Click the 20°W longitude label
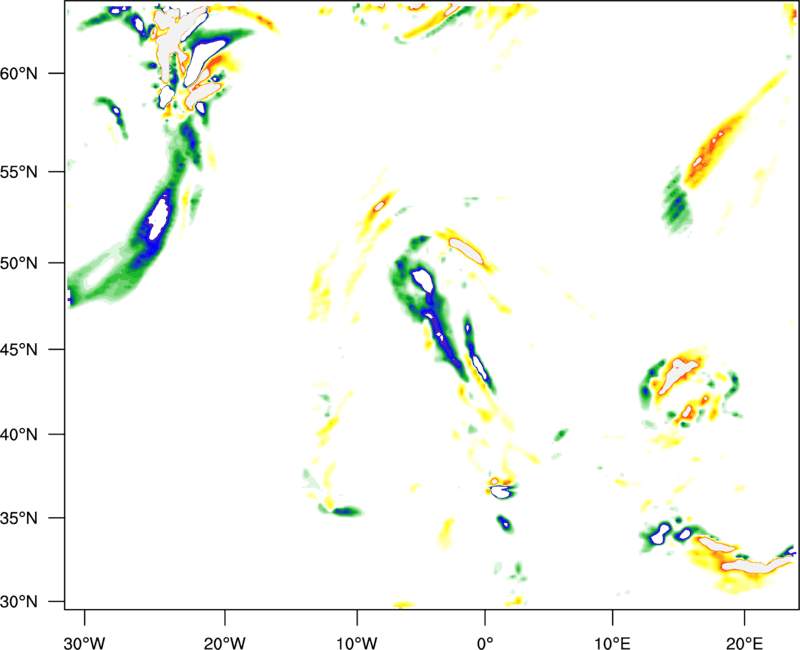The image size is (800, 650). coord(225,643)
